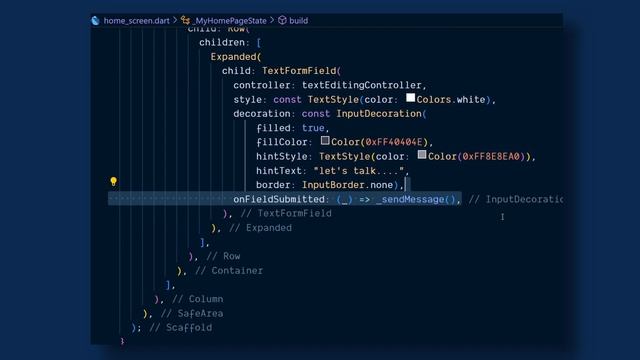The image size is (640, 360).
Task: Click the // Scaffold closing comment
Action: click(180, 327)
